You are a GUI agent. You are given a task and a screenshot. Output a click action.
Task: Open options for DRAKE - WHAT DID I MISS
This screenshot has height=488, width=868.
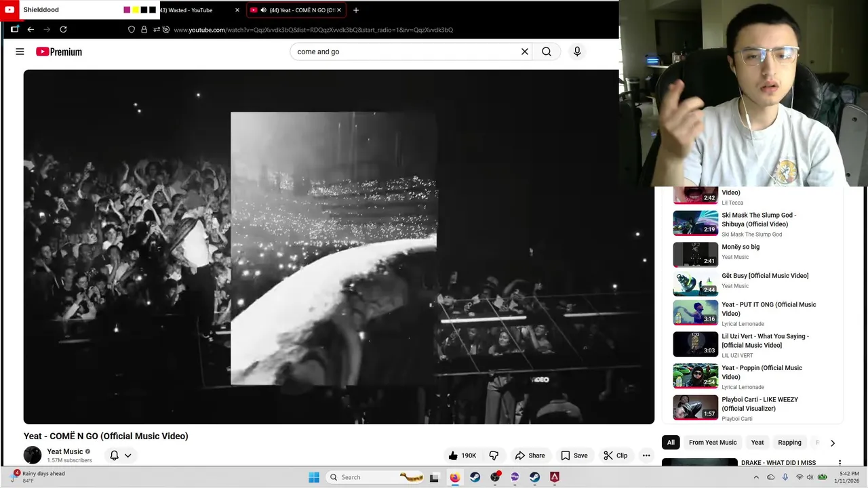(840, 463)
